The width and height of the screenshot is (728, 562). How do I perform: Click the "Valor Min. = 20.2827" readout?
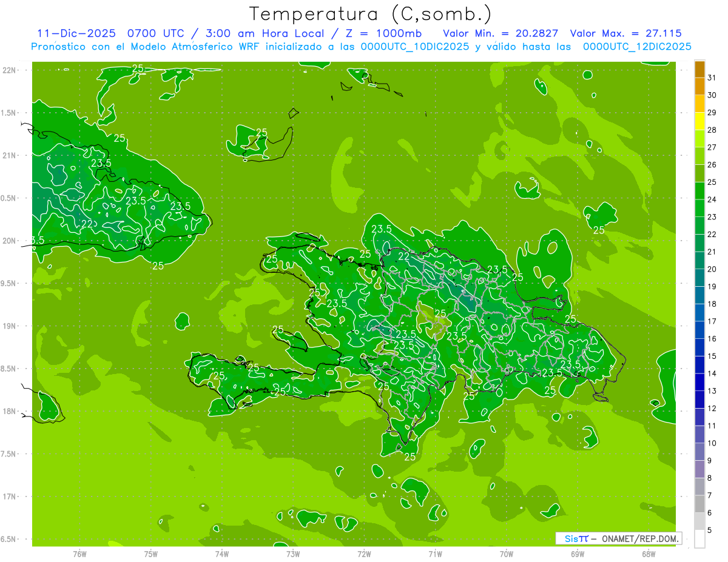(x=501, y=33)
